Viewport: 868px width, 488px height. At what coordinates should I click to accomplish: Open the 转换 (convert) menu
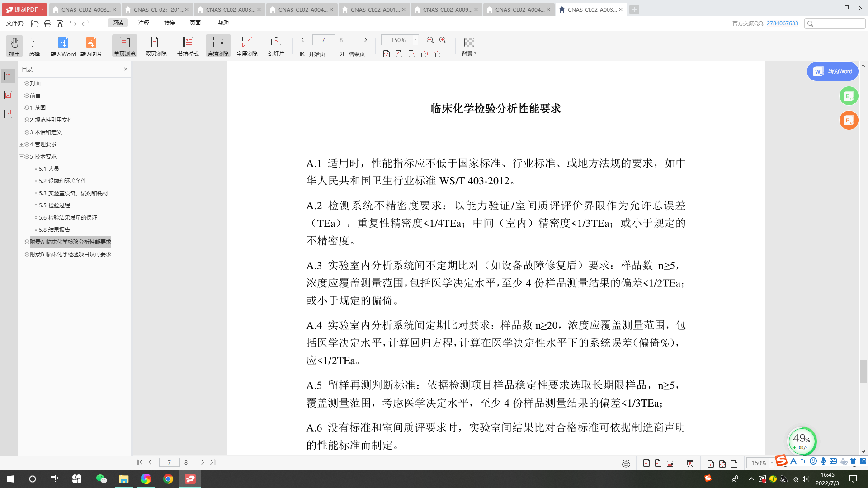[x=170, y=23]
